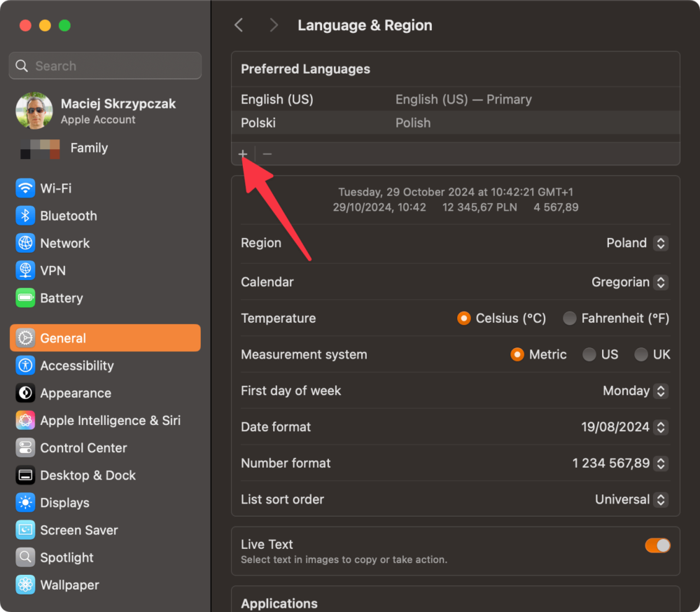Open Displays settings label

[64, 503]
